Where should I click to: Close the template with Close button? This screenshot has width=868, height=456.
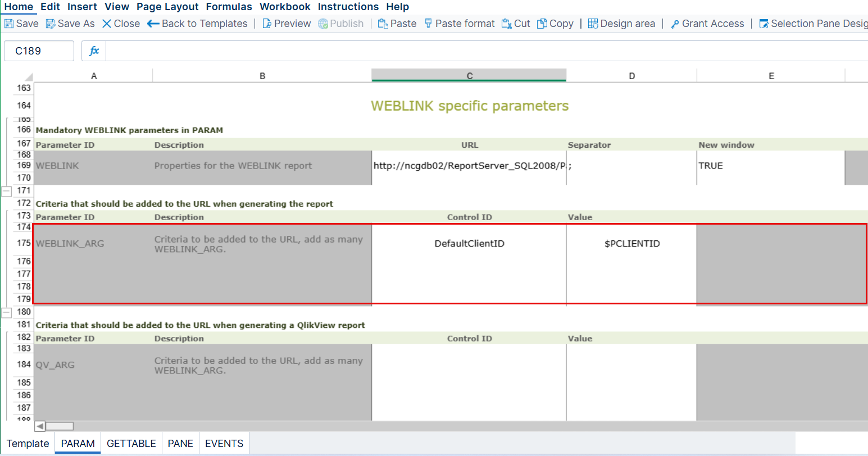tap(121, 24)
